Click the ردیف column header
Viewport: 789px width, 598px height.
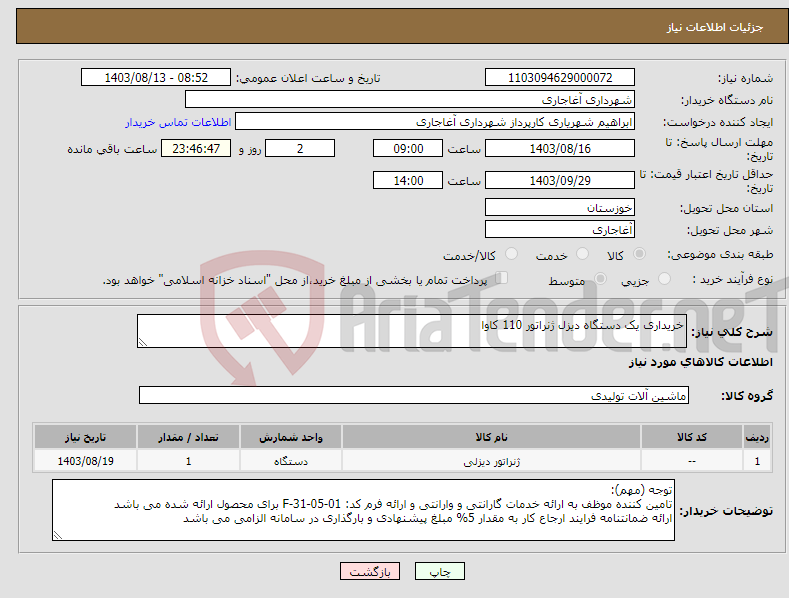tap(757, 437)
